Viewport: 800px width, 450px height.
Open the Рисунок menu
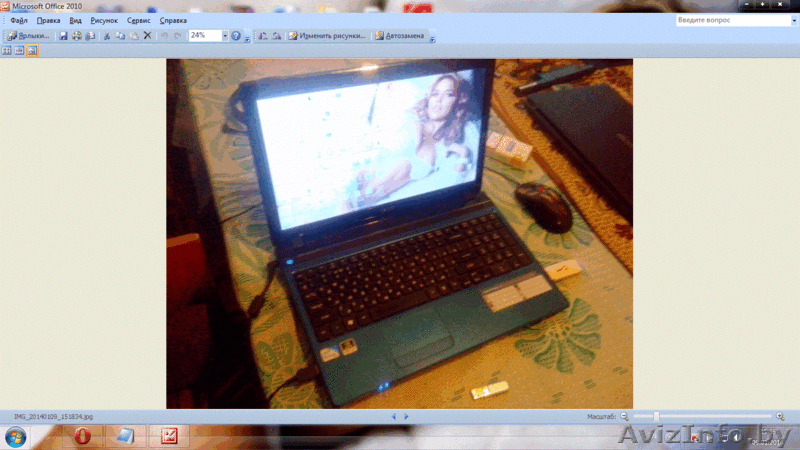tap(104, 20)
